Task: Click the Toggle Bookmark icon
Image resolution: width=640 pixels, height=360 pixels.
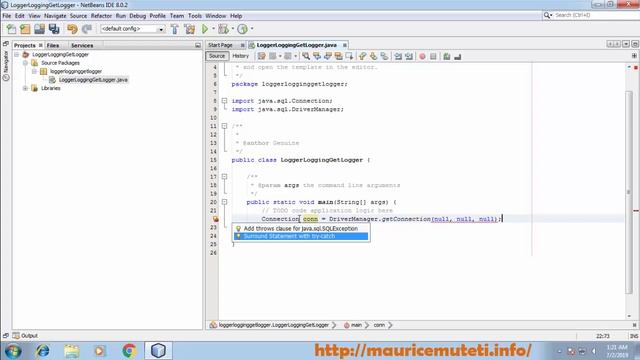Action: click(384, 56)
